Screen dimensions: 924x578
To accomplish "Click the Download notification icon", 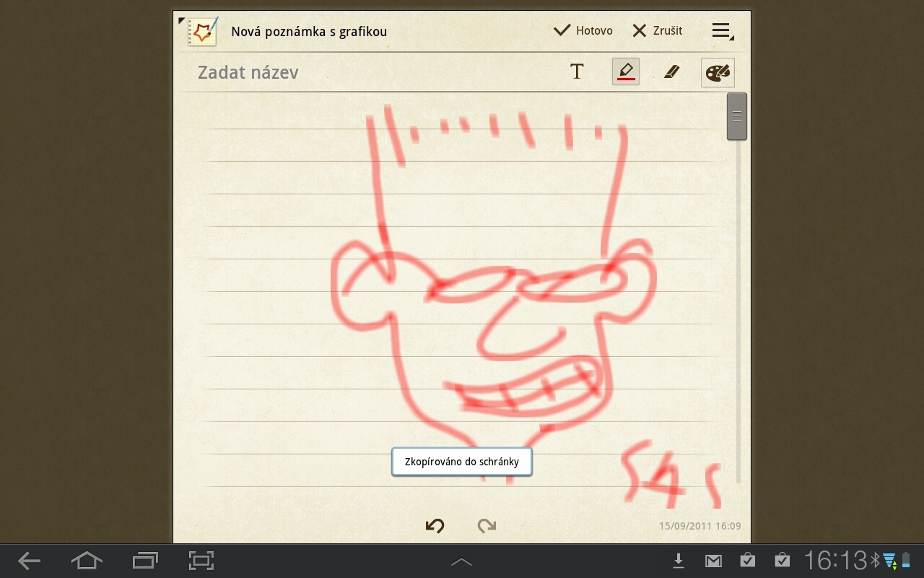I will 679,560.
